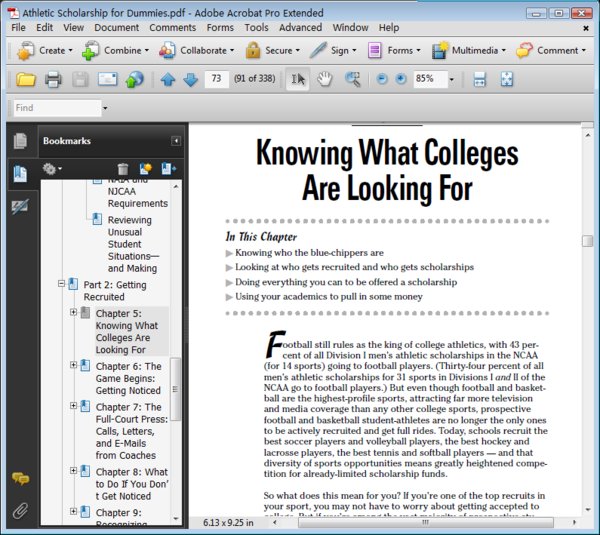Click the Open file folder icon
Image resolution: width=600 pixels, height=535 pixels.
(26, 79)
